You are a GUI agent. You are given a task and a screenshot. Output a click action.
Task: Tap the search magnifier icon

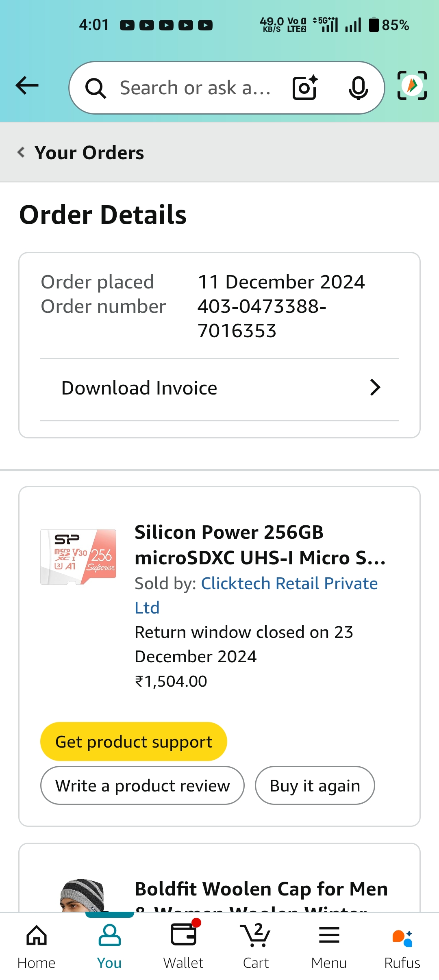(x=96, y=88)
